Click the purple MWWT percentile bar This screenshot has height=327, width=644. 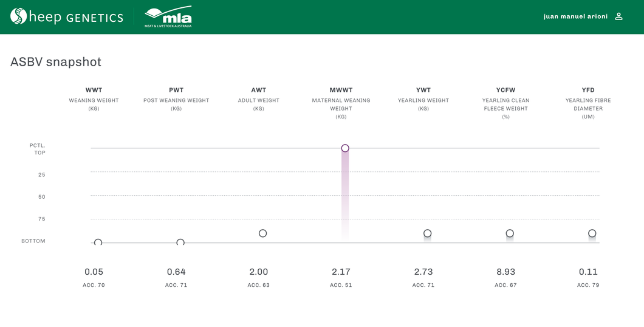tap(345, 194)
